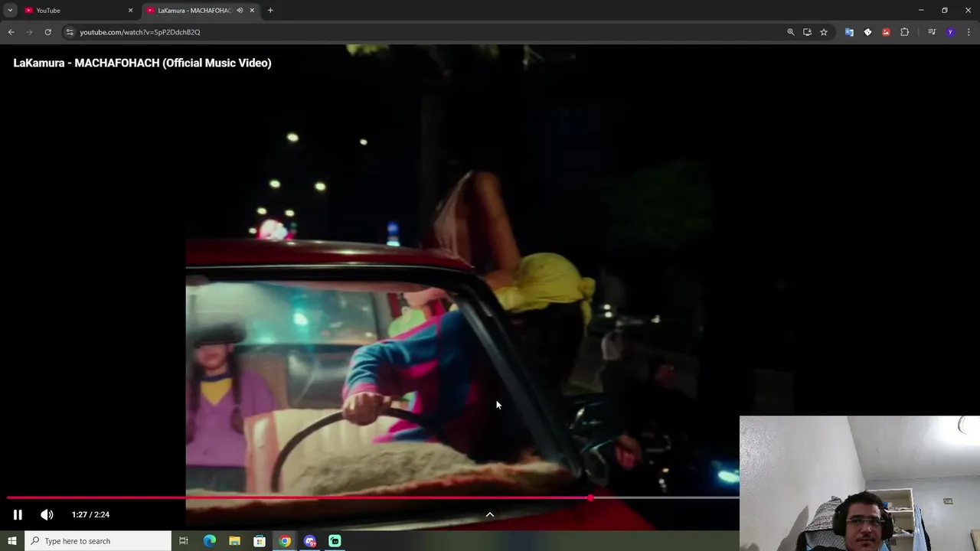
Task: Go back to the previous page
Action: point(11,32)
